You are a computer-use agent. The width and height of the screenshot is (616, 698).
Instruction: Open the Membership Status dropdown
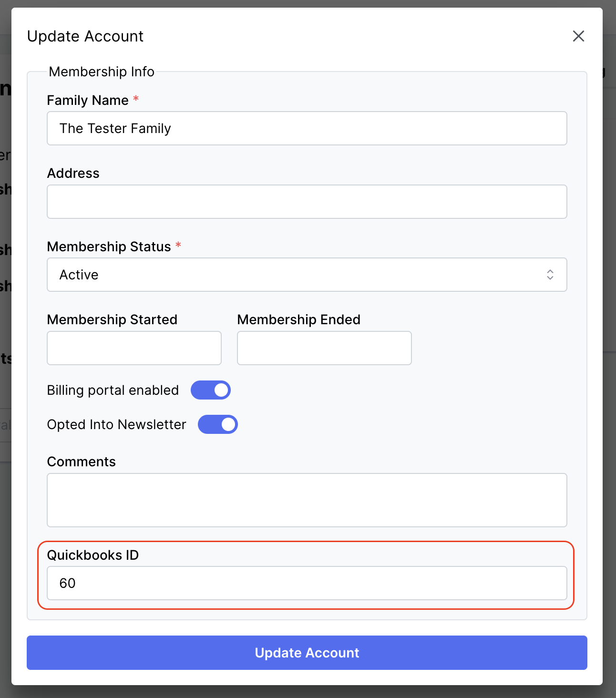click(307, 275)
